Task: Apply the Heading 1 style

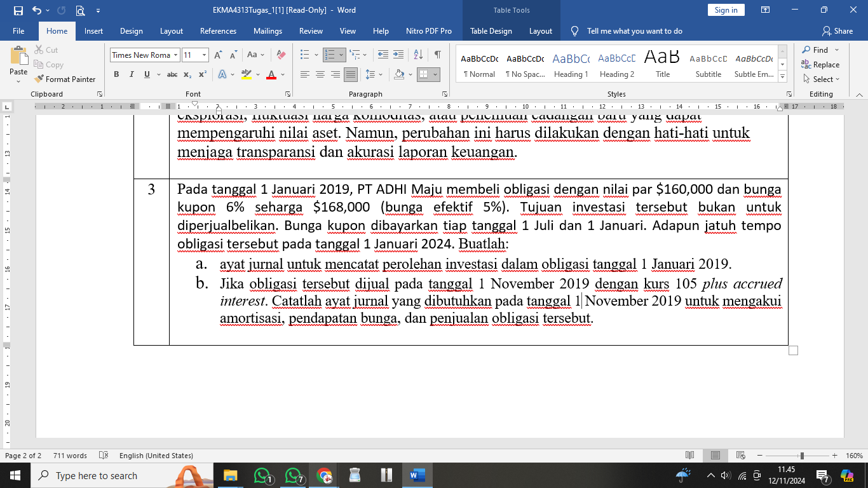Action: (571, 64)
